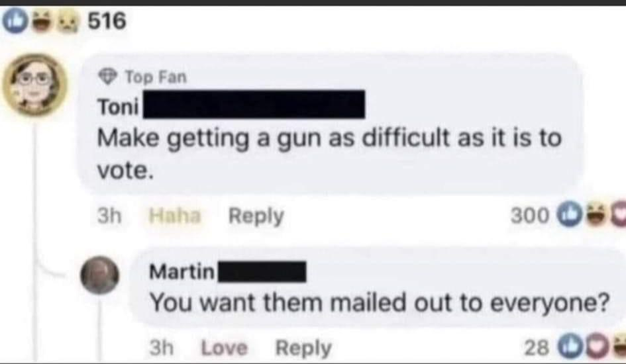The height and width of the screenshot is (364, 626).
Task: Reply to Martin's mailed out comment
Action: tap(303, 348)
